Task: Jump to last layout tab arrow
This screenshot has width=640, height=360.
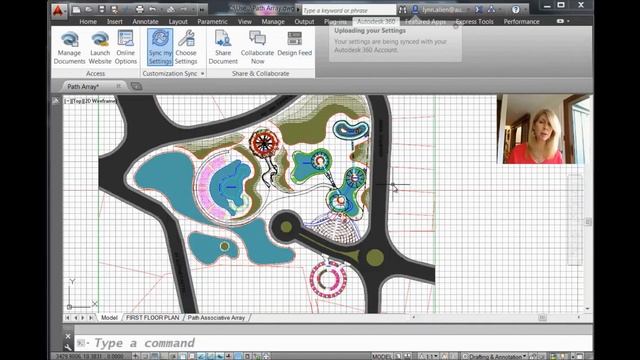Action: [91, 318]
